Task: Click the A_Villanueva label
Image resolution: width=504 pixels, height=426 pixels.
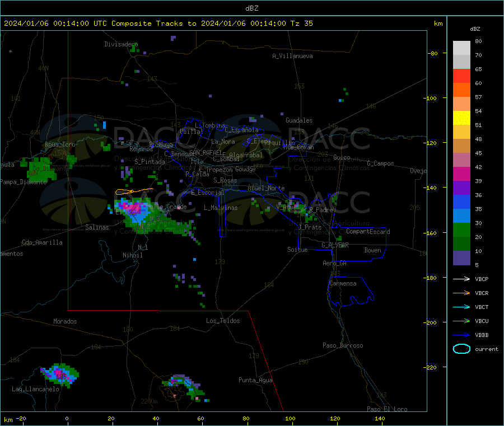Action: pos(292,56)
